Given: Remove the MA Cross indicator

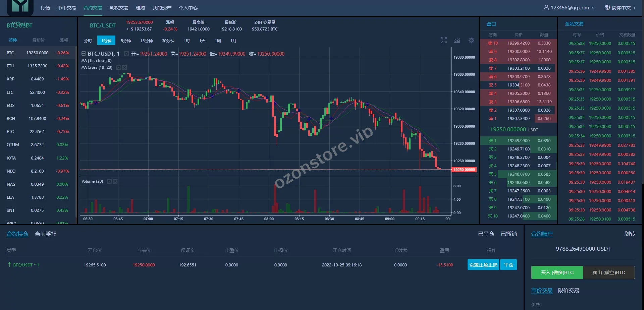Looking at the screenshot, I should click(124, 67).
